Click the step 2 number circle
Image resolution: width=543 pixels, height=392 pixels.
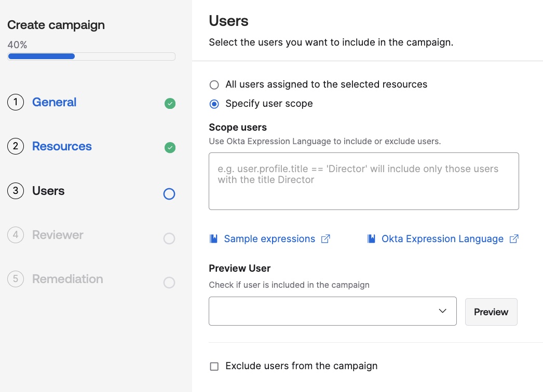[x=16, y=147]
